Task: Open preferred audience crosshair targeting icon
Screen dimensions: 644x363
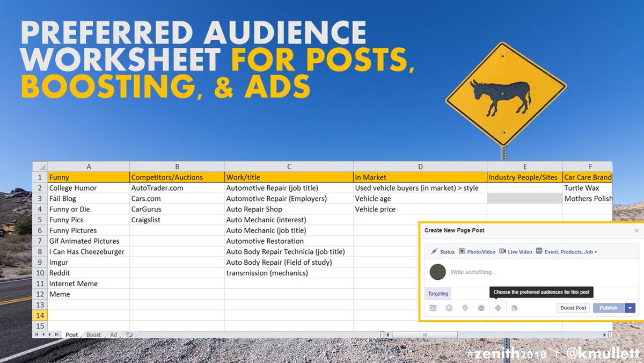Action: 497,308
